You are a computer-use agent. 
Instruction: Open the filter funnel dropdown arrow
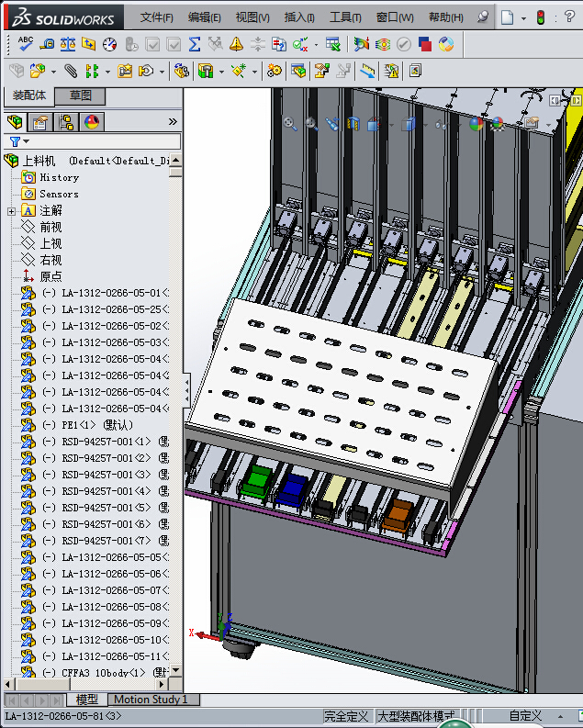click(26, 141)
